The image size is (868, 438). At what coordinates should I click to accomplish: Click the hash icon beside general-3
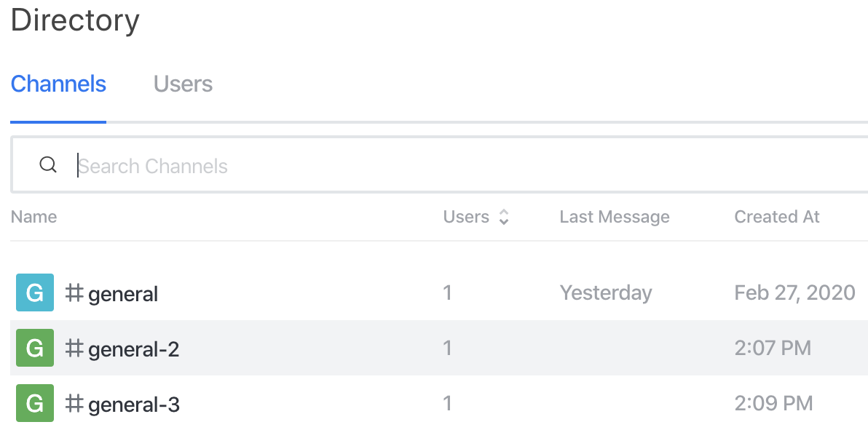75,403
